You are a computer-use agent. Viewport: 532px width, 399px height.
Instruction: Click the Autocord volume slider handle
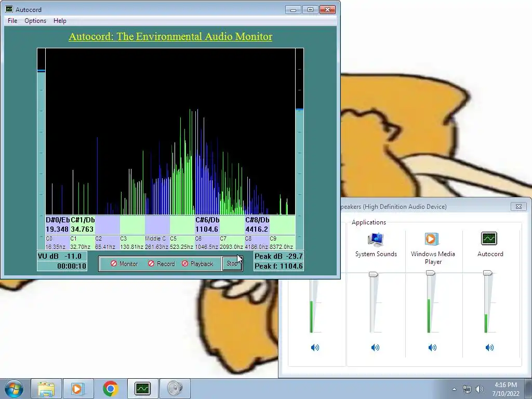tap(487, 273)
